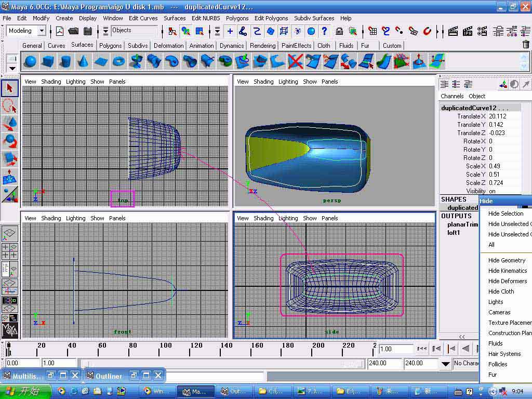Choose the four view layout icon
The width and height of the screenshot is (532, 399).
point(10,251)
